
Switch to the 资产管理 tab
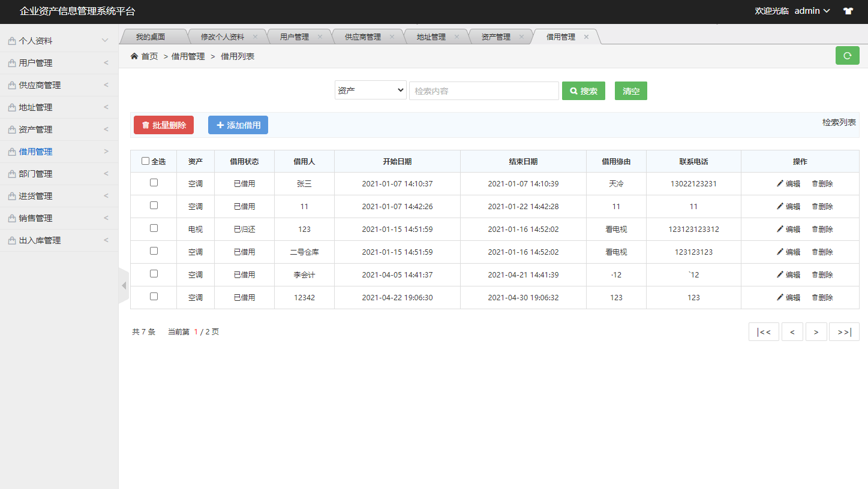tap(495, 36)
